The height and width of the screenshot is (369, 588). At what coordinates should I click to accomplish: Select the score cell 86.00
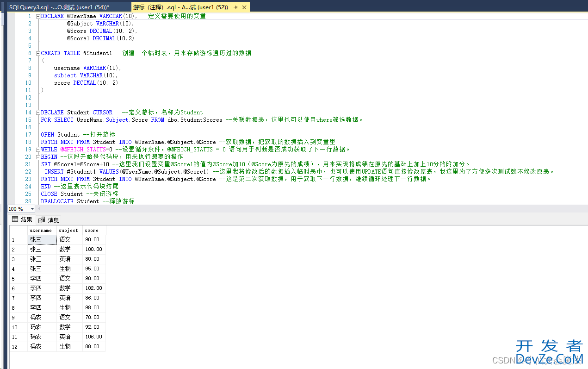(x=94, y=298)
